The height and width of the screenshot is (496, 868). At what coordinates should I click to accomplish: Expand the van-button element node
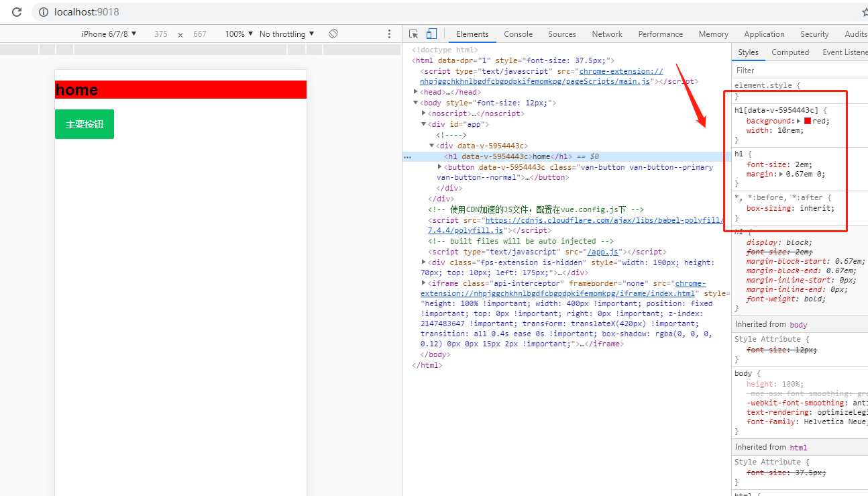[440, 167]
